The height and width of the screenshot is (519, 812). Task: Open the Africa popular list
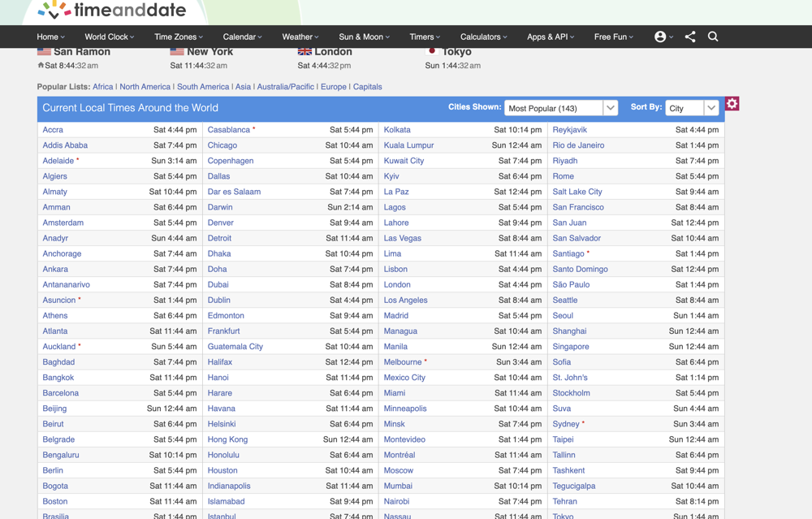102,86
